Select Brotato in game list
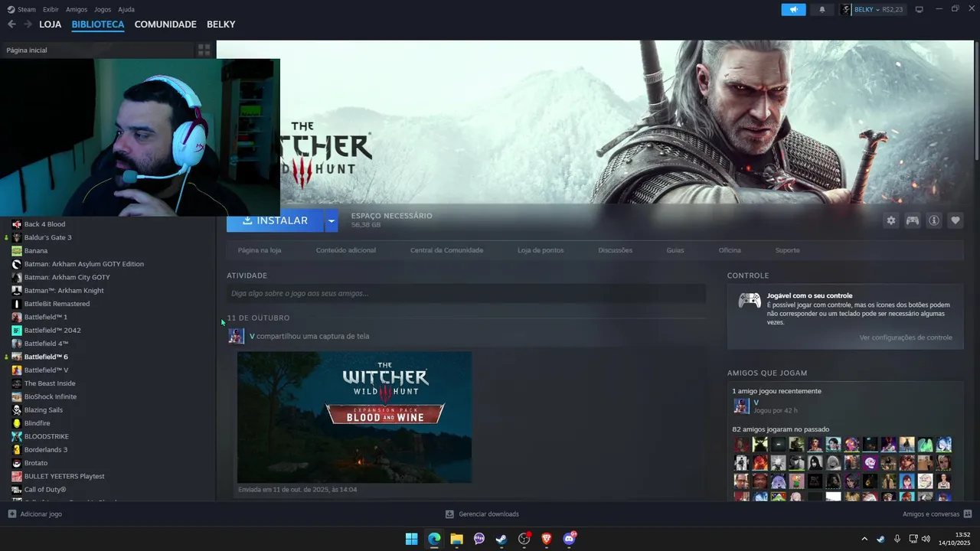The height and width of the screenshot is (551, 980). pyautogui.click(x=35, y=463)
